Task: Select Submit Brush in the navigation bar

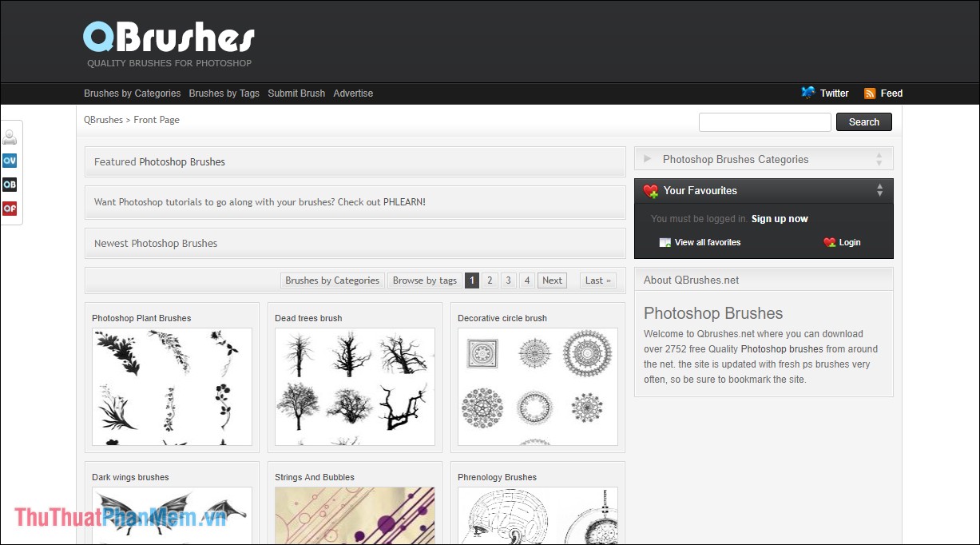Action: [x=296, y=93]
